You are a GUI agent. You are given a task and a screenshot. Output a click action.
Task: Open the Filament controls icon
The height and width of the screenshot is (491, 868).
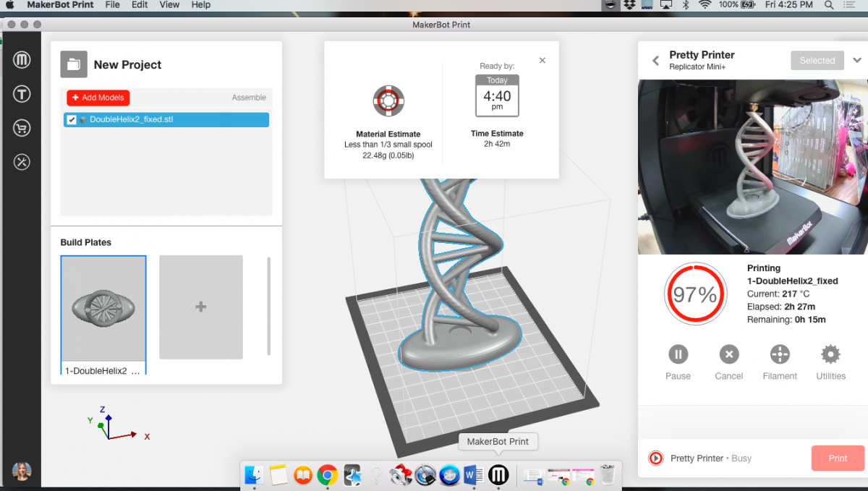(780, 354)
